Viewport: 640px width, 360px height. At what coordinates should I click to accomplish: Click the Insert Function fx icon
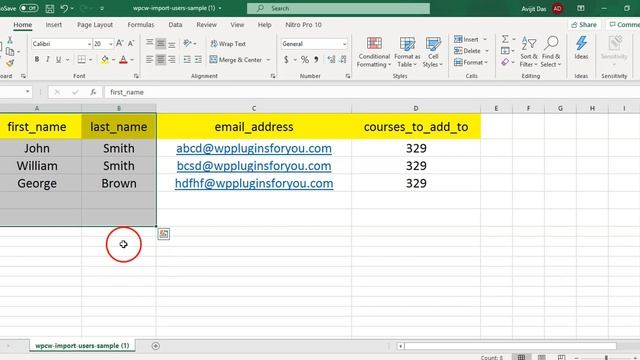tap(93, 92)
